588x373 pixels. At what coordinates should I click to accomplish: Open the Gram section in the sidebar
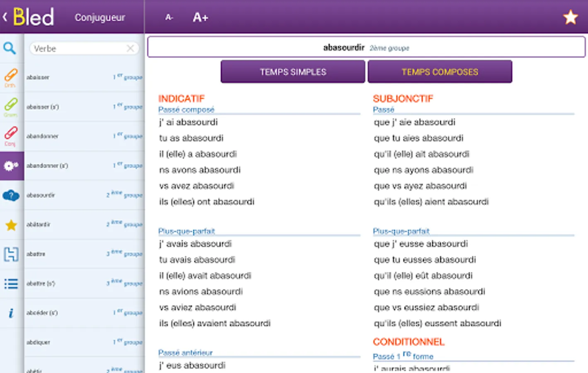[x=11, y=107]
